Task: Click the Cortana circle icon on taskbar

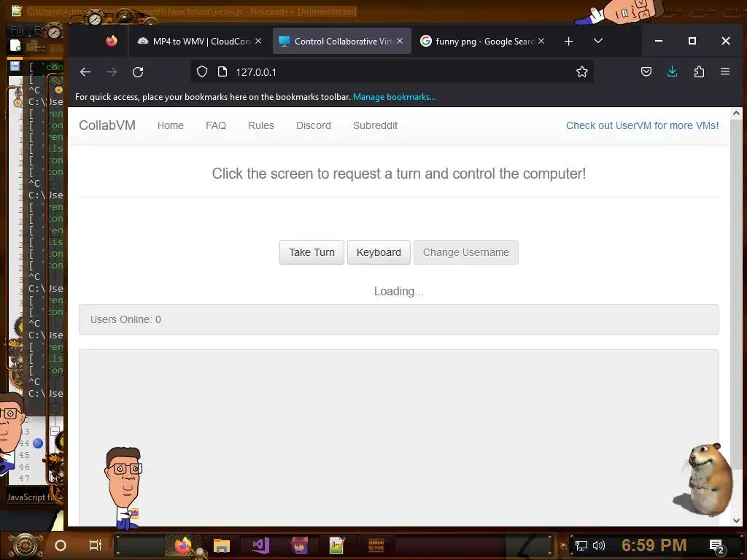Action: pos(61,545)
